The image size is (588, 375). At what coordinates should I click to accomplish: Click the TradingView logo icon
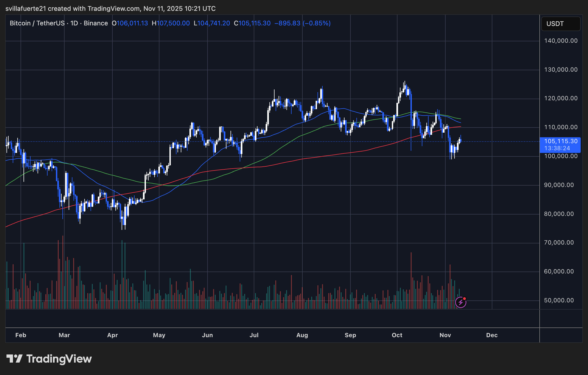point(14,359)
